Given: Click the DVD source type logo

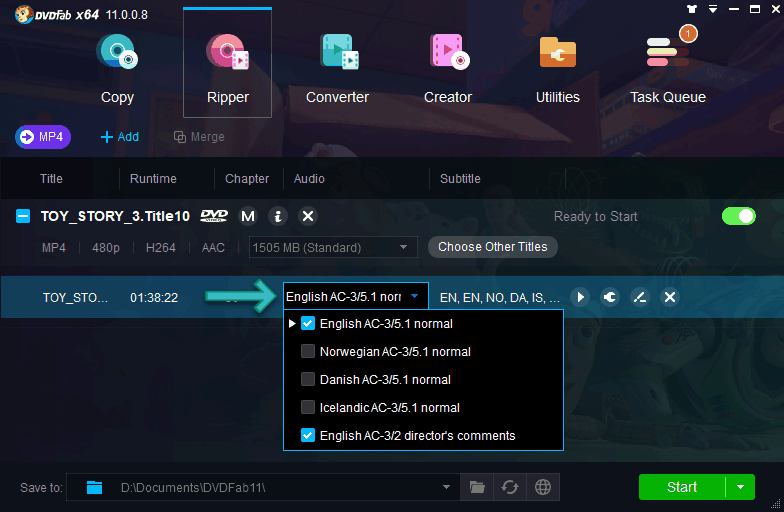Looking at the screenshot, I should click(214, 216).
